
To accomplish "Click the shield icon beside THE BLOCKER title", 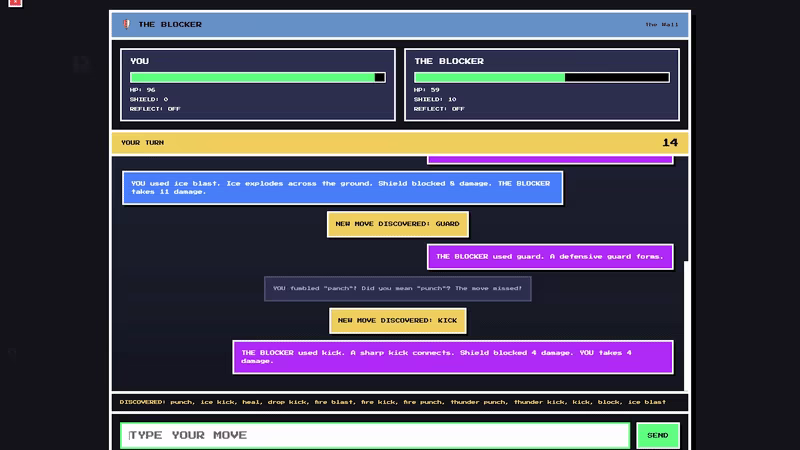I will [x=127, y=24].
